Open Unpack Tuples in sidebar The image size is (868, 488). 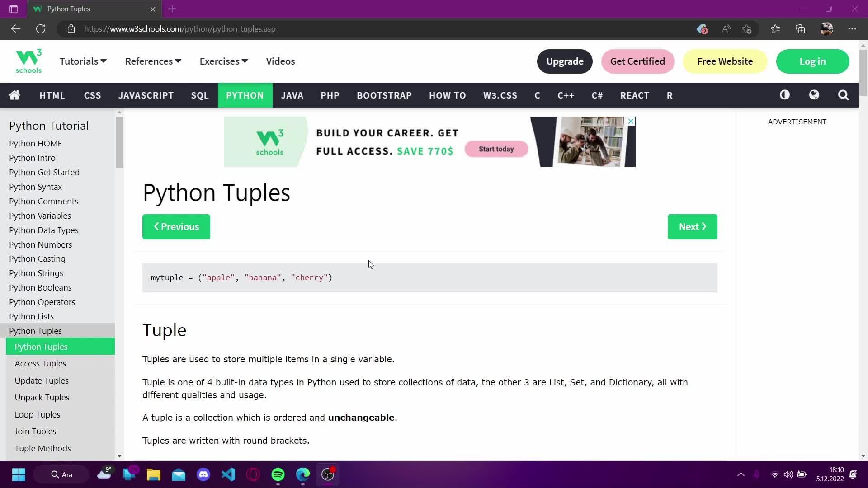pyautogui.click(x=60, y=398)
